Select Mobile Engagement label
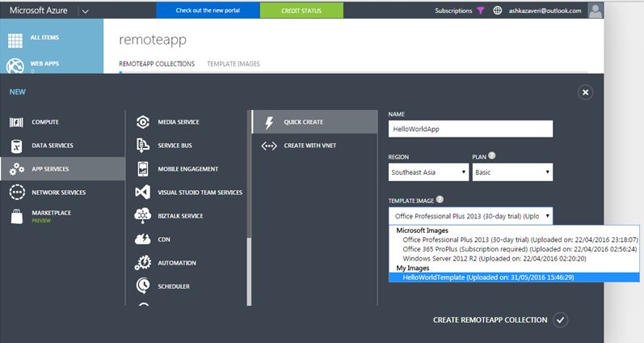Image resolution: width=644 pixels, height=343 pixels. [188, 169]
